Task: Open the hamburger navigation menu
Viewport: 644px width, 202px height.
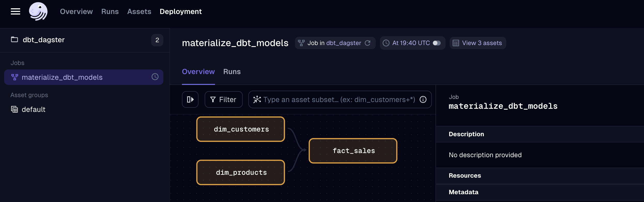Action: [16, 11]
